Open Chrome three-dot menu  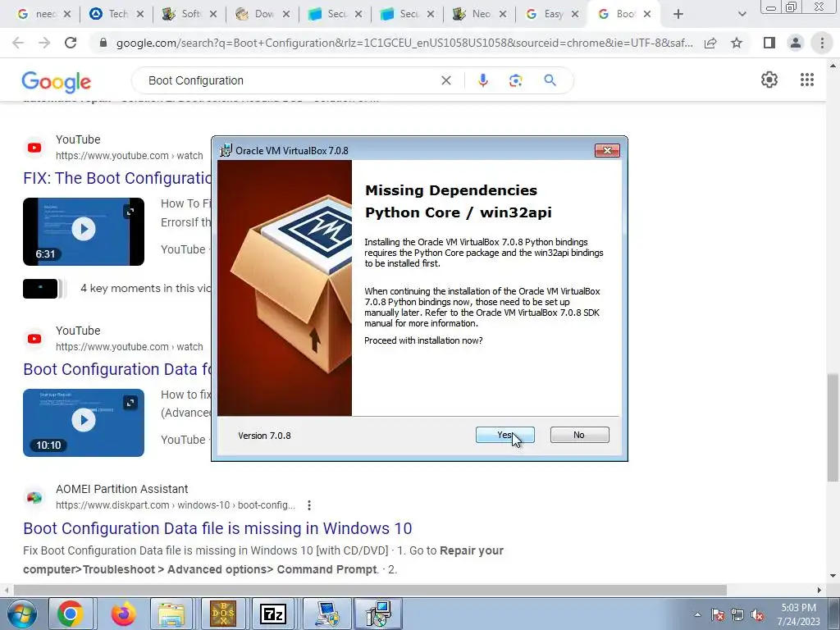pyautogui.click(x=822, y=43)
